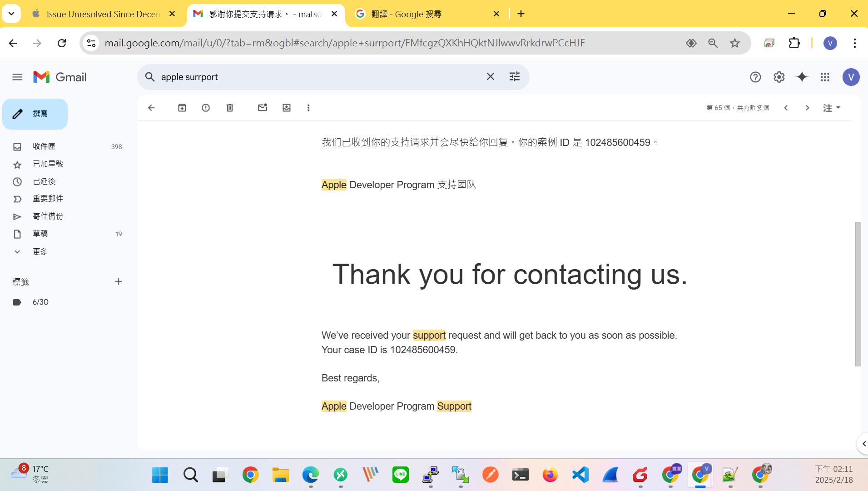Open Gmail Help question mark icon
The width and height of the screenshot is (868, 491).
(x=755, y=77)
